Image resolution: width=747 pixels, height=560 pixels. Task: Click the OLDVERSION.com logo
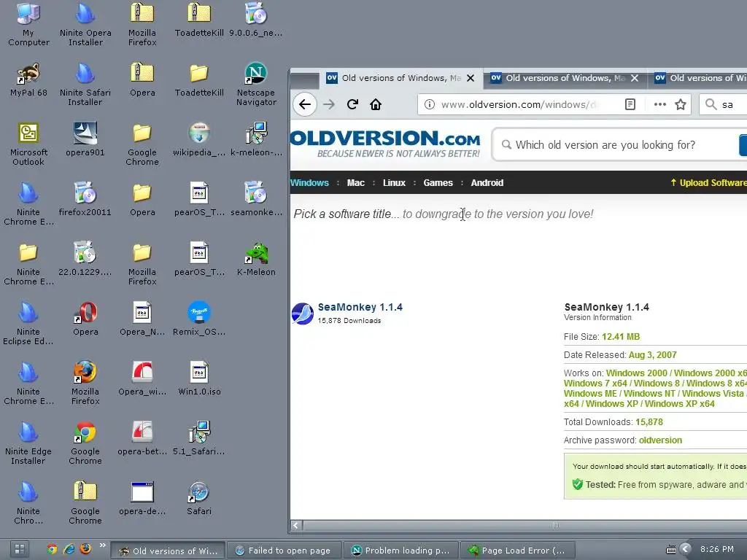(385, 144)
